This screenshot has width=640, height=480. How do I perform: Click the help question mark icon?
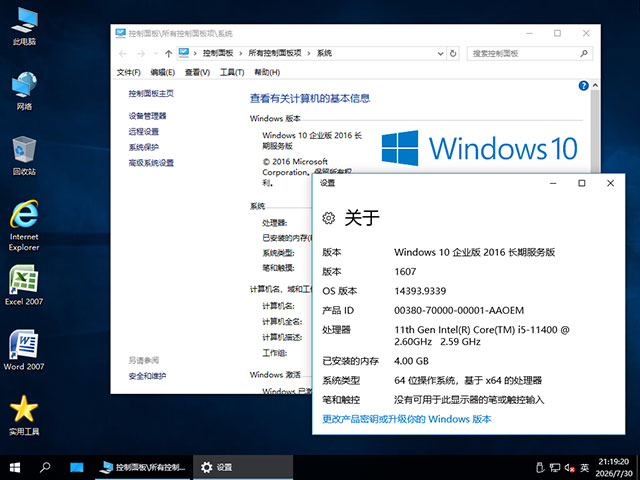pyautogui.click(x=583, y=85)
